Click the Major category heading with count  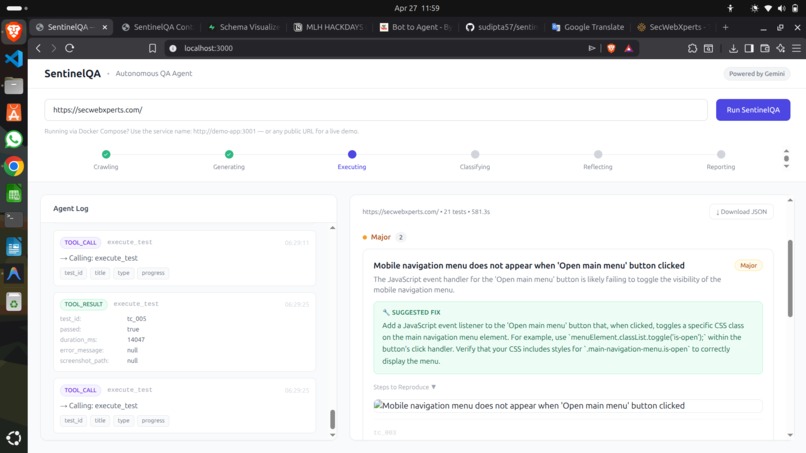point(383,237)
